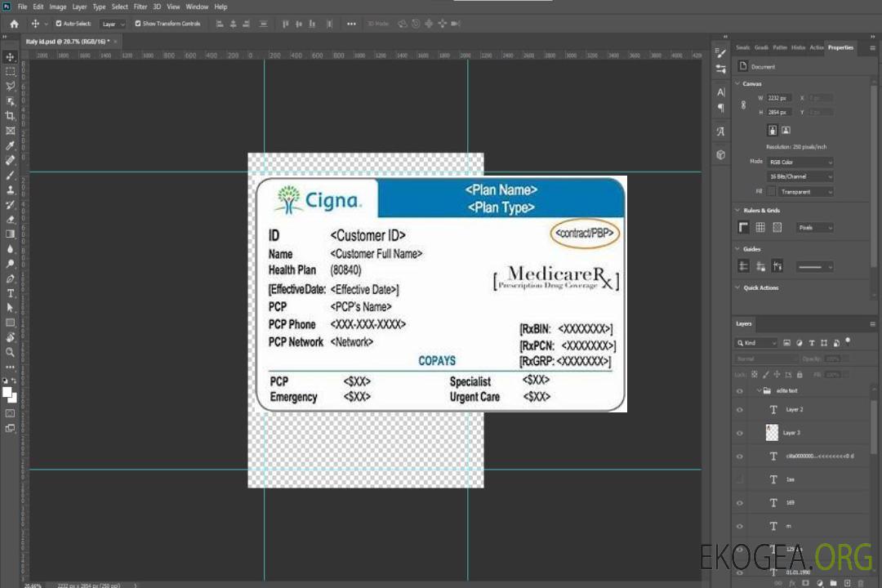Open the Glyphs panel icon
Viewport: 882px width, 588px height.
point(721,131)
